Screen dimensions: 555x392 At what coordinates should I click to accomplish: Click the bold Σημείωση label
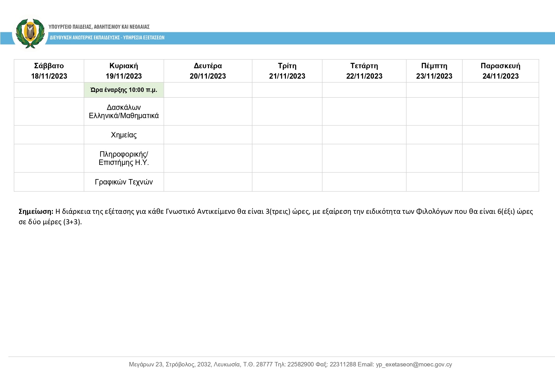click(36, 211)
